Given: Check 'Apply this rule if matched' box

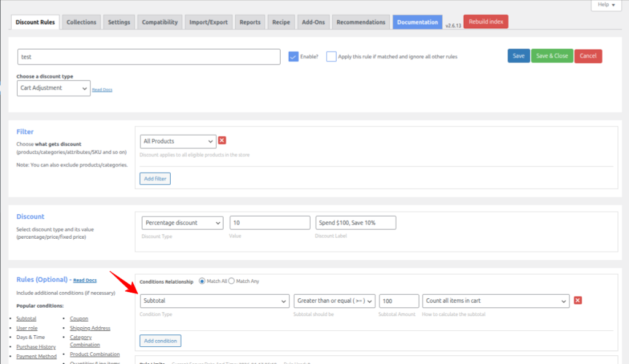Looking at the screenshot, I should [x=332, y=56].
